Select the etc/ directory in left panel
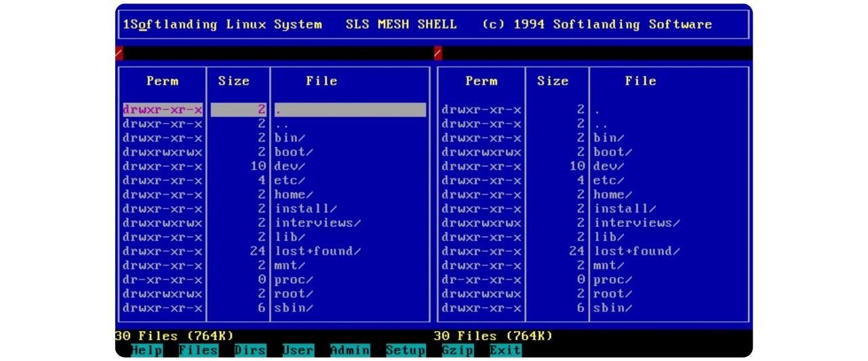868x361 pixels. click(290, 181)
